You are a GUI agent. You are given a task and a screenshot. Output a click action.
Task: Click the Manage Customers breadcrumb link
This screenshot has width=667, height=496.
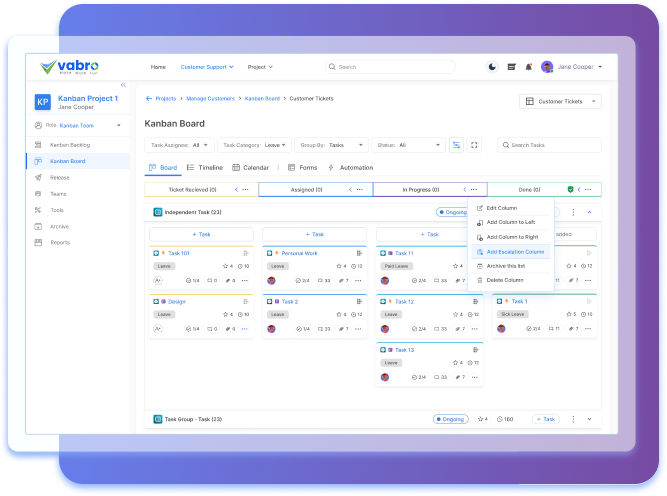tap(211, 99)
